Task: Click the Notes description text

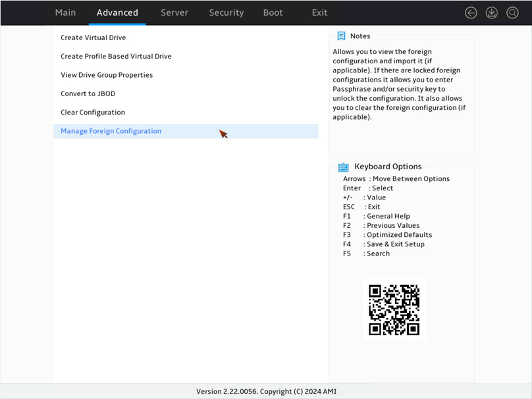Action: [400, 84]
